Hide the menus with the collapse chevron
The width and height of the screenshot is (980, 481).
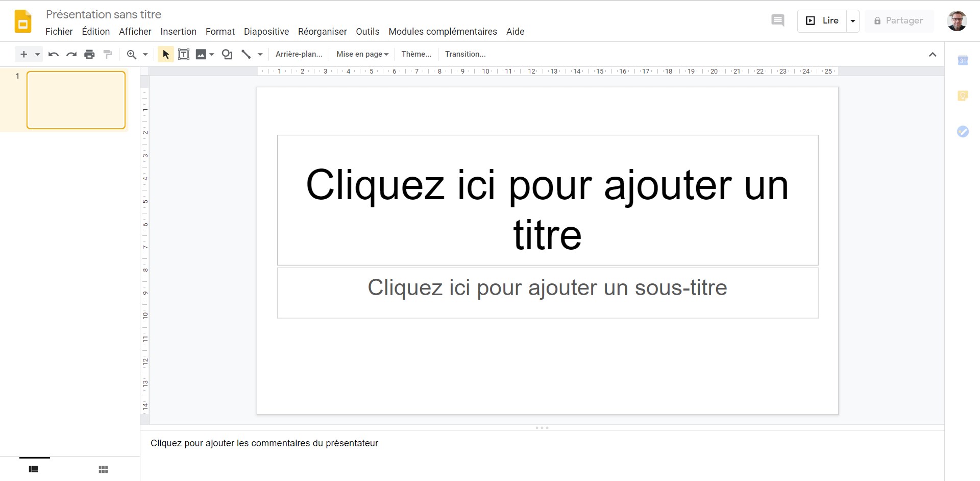[x=933, y=54]
